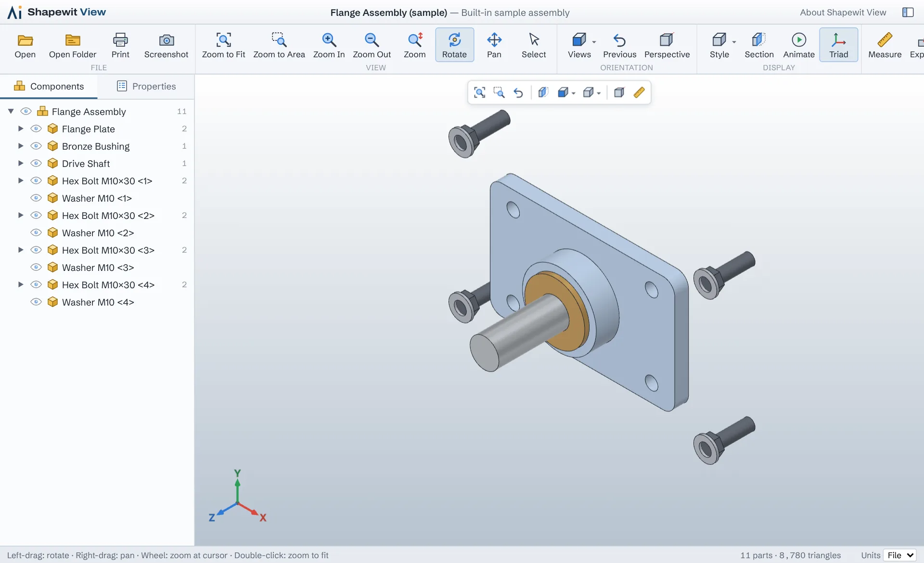Select the Washer M10 <2> row
924x563 pixels.
[97, 233]
